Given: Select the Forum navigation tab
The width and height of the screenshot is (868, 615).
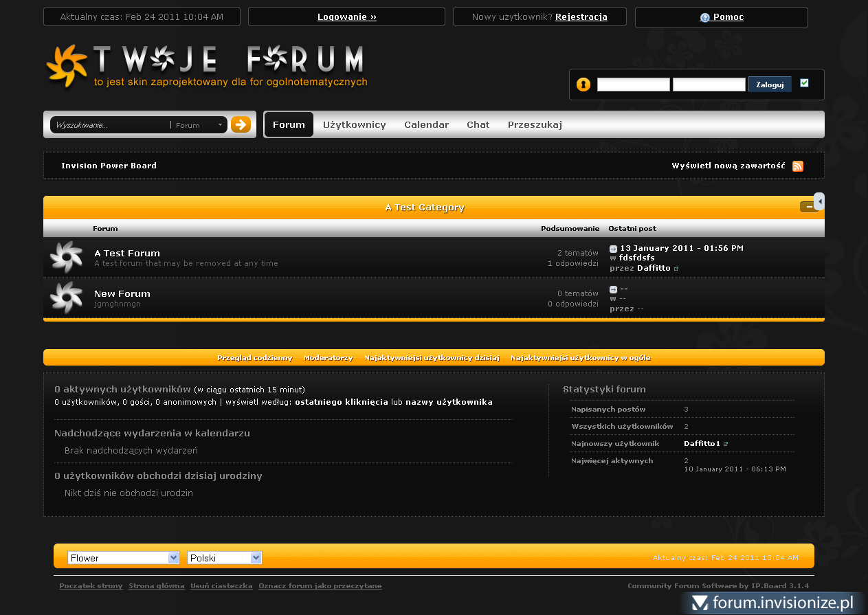Looking at the screenshot, I should 289,124.
